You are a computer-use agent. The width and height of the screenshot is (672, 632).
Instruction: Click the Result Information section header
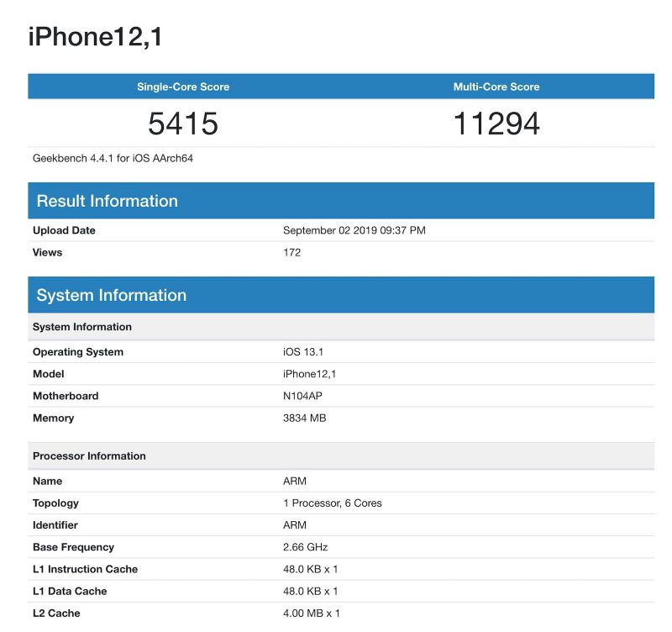(x=107, y=201)
